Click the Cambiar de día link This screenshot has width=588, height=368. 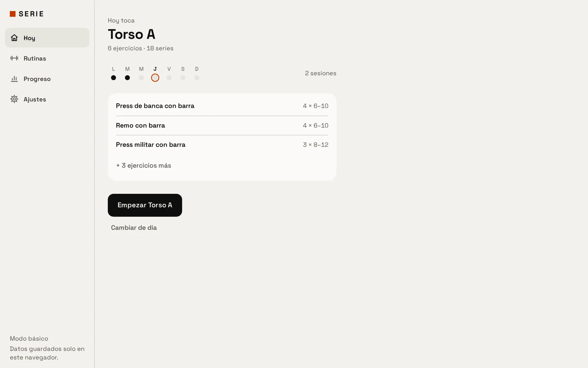point(134,228)
